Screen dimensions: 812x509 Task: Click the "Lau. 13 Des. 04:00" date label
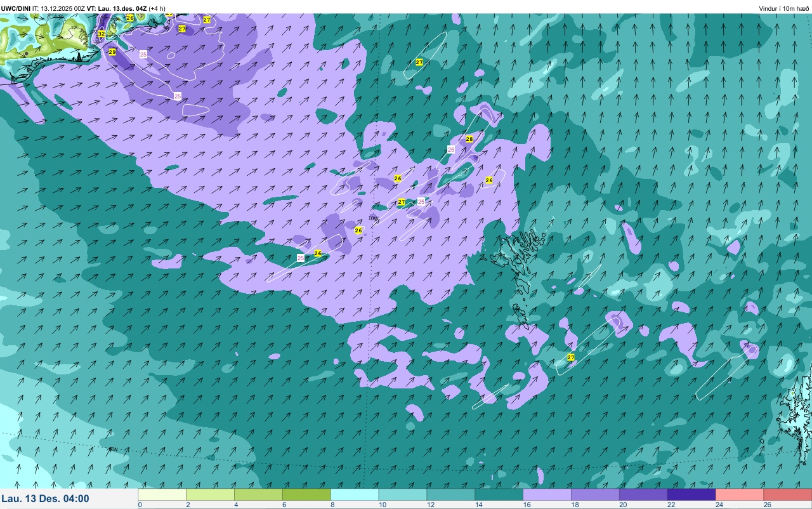pos(46,499)
